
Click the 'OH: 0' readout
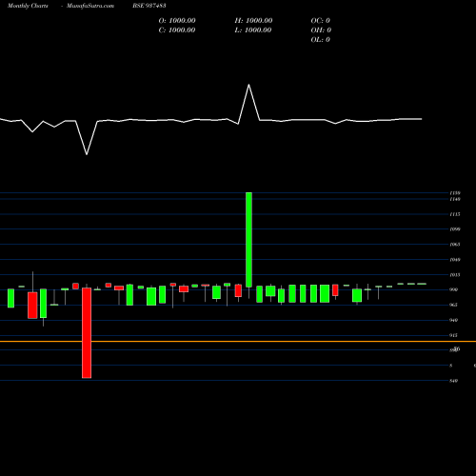coord(321,30)
